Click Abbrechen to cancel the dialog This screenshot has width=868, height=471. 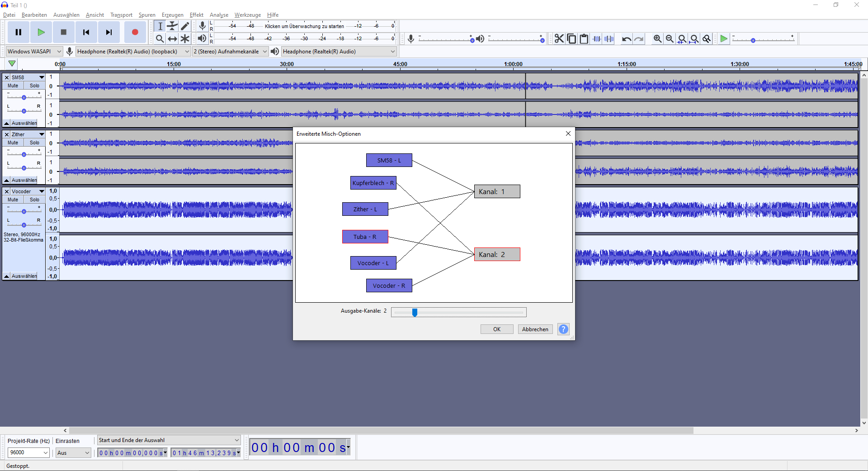pyautogui.click(x=535, y=329)
